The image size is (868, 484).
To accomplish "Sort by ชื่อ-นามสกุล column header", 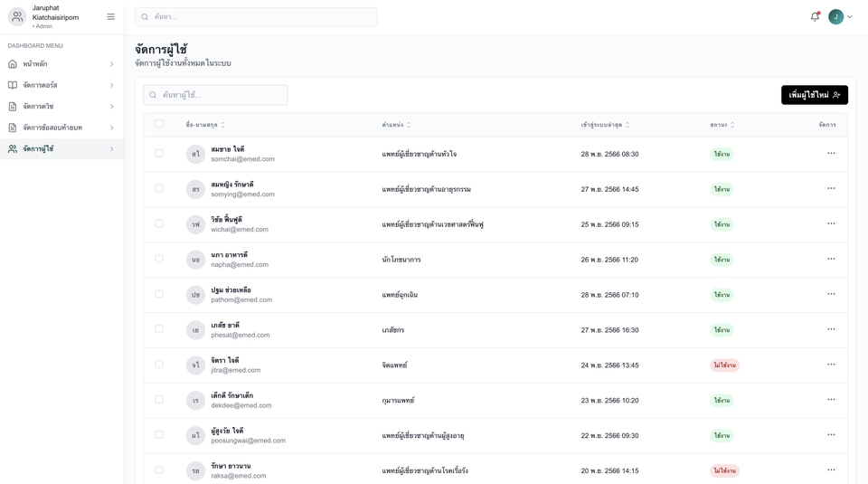I will point(205,125).
